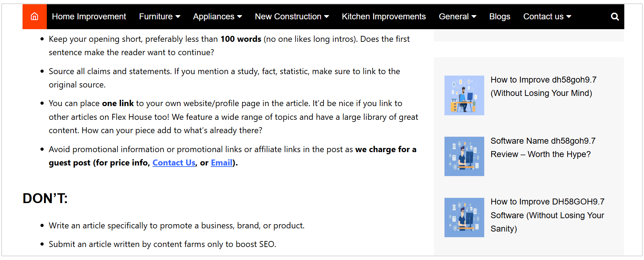This screenshot has height=260, width=644.
Task: Expand the Contact us dropdown arrow
Action: (569, 17)
